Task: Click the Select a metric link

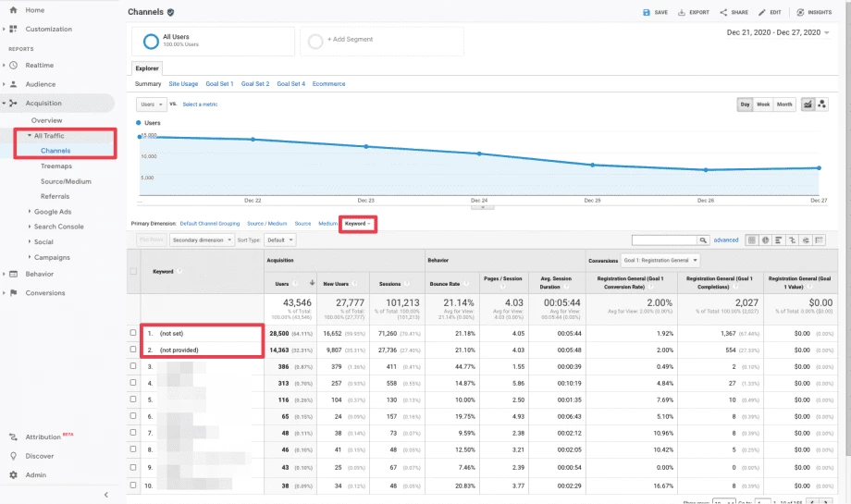Action: [x=200, y=104]
